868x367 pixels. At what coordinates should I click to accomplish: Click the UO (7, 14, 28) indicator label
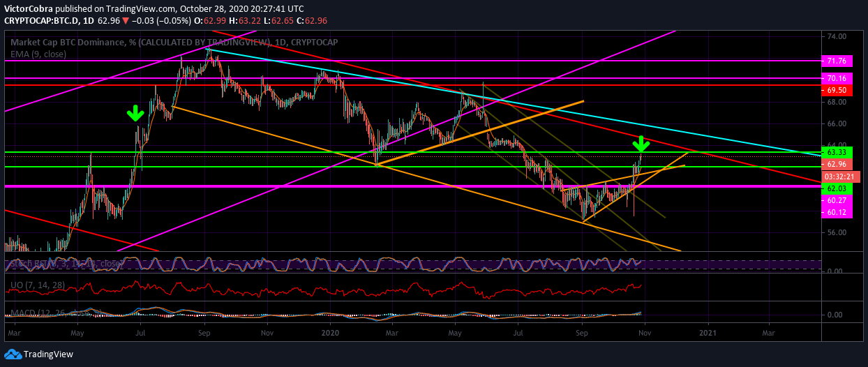(x=36, y=287)
